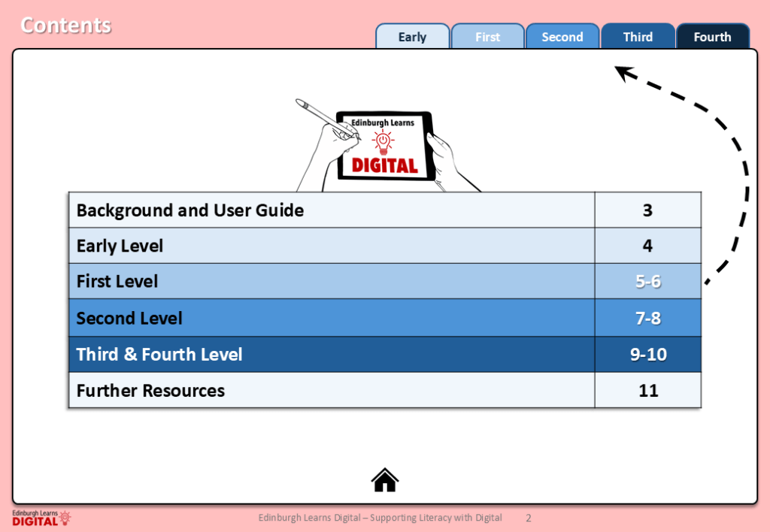Viewport: 770px width, 532px height.
Task: Open the Fourth level tab
Action: point(712,37)
